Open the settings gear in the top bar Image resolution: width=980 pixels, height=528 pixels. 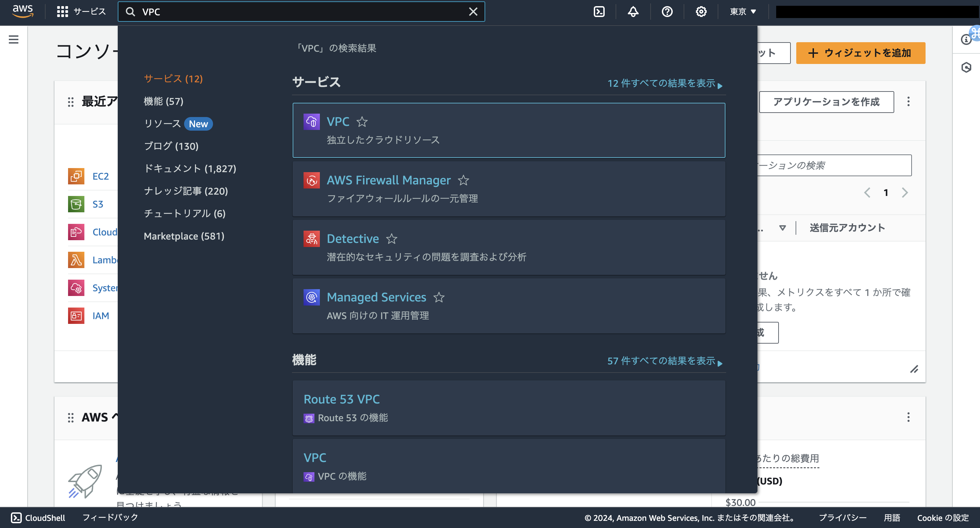(701, 12)
